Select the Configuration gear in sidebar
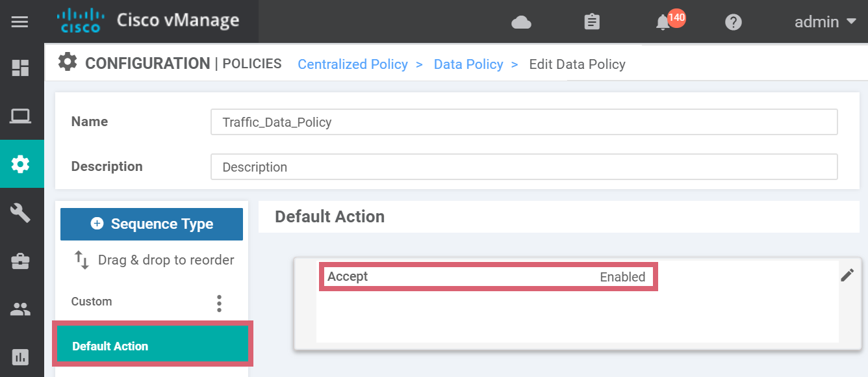868x377 pixels. click(21, 164)
